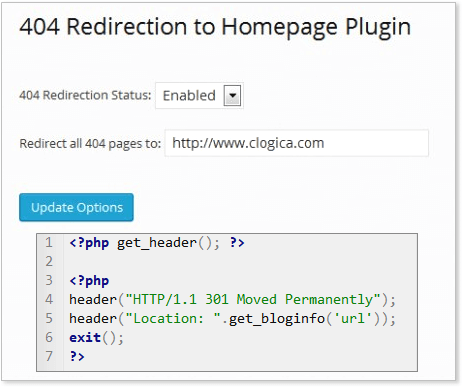The image size is (463, 387).
Task: Click line number 2 in code gutter
Action: tap(49, 261)
